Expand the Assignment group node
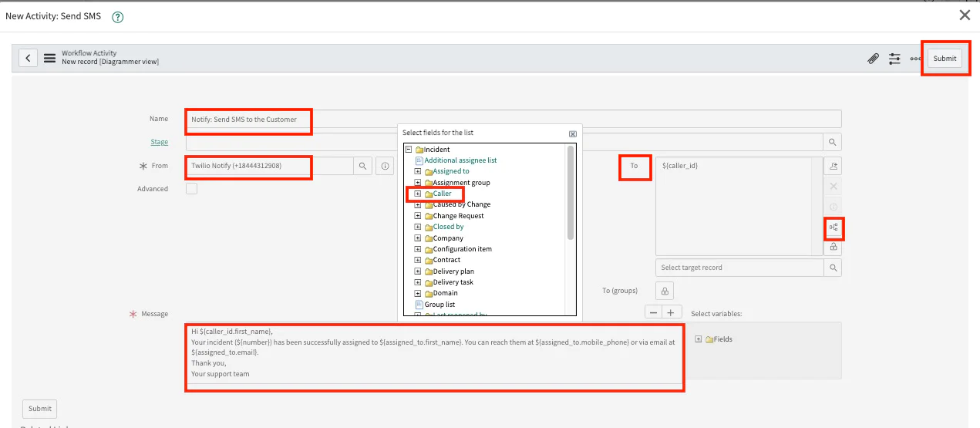The image size is (980, 428). pyautogui.click(x=418, y=183)
